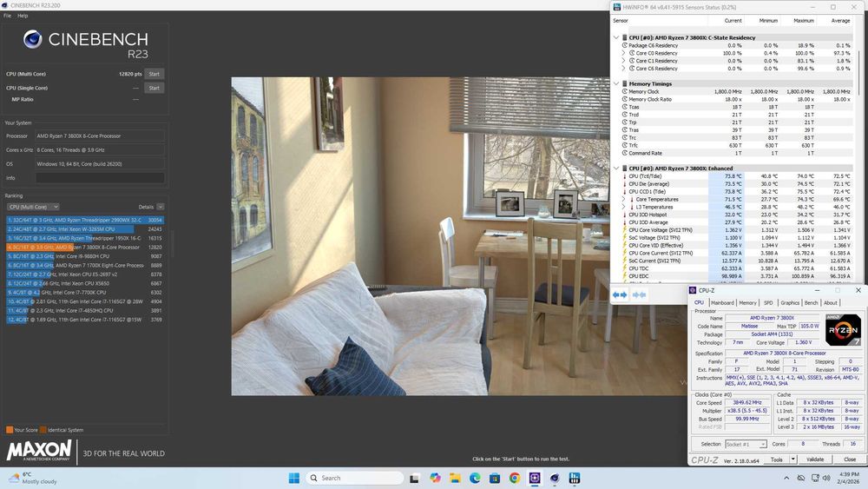Click the taskbar Search box
868x489 pixels.
(x=354, y=478)
